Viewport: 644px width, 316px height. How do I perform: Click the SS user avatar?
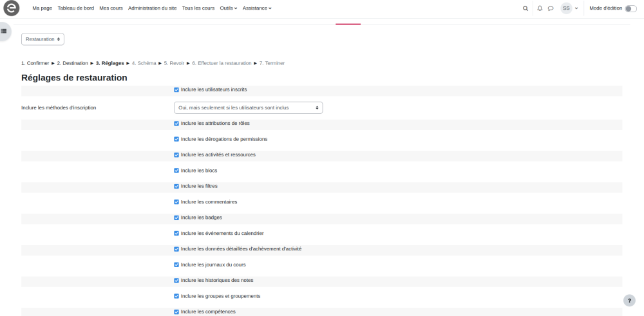(566, 8)
